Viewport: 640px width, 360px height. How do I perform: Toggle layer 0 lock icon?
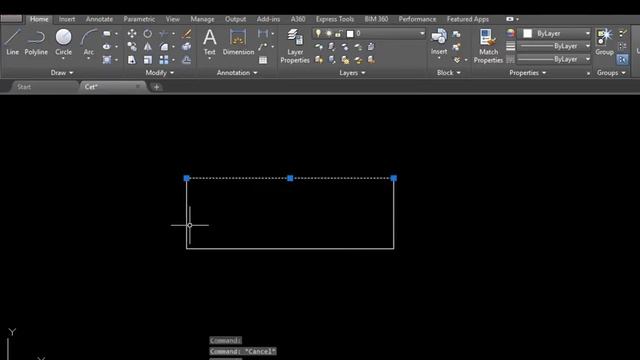[x=339, y=33]
